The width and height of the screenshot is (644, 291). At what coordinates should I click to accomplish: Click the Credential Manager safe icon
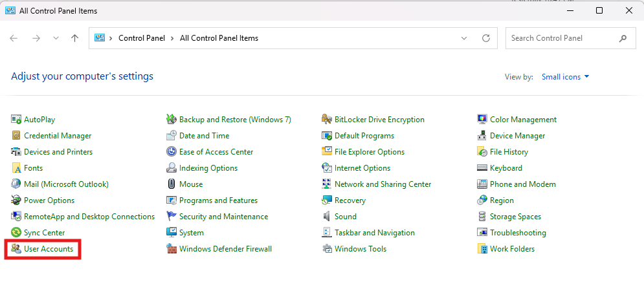[16, 135]
